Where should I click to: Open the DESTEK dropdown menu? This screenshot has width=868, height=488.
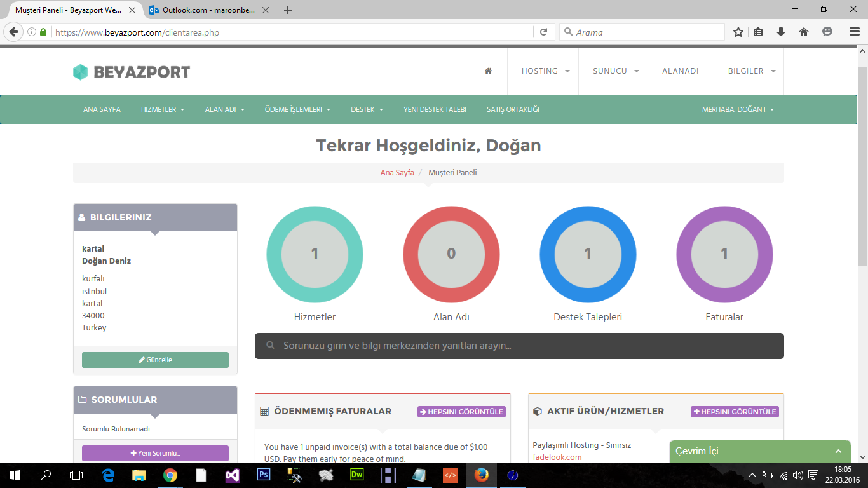tap(367, 109)
